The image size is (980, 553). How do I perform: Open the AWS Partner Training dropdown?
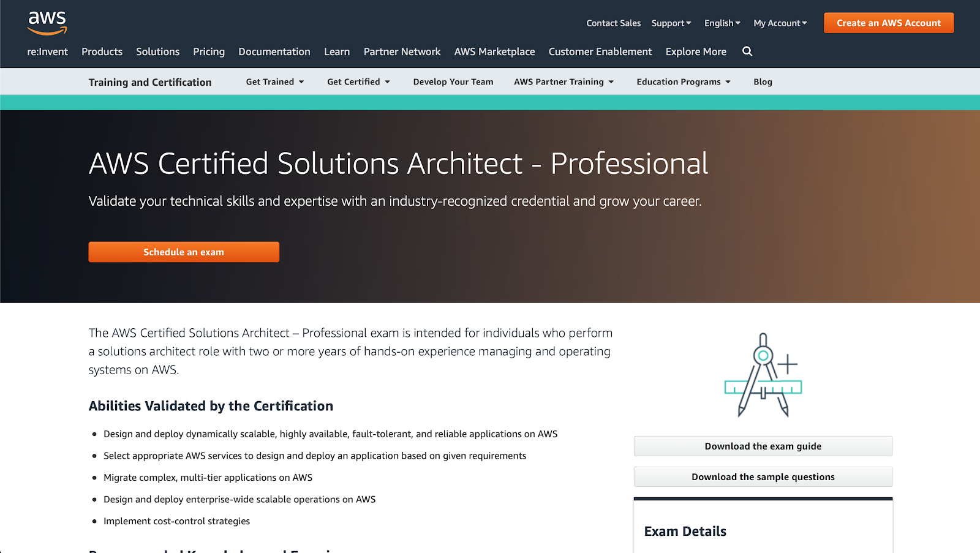tap(563, 82)
